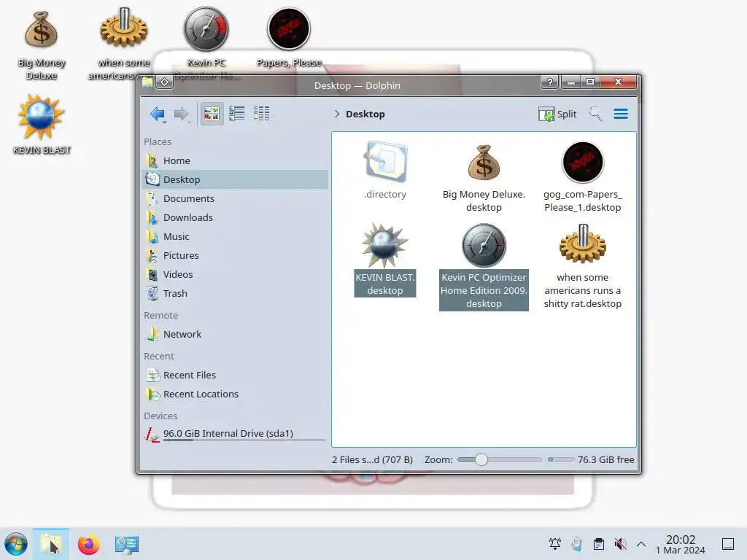Viewport: 747px width, 560px height.
Task: Open Music folder in Places
Action: tap(236, 237)
